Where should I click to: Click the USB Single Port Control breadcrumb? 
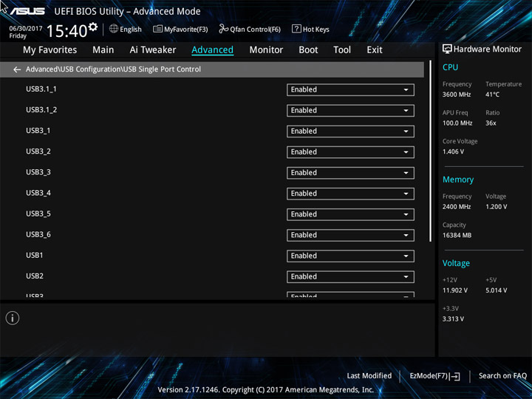162,69
